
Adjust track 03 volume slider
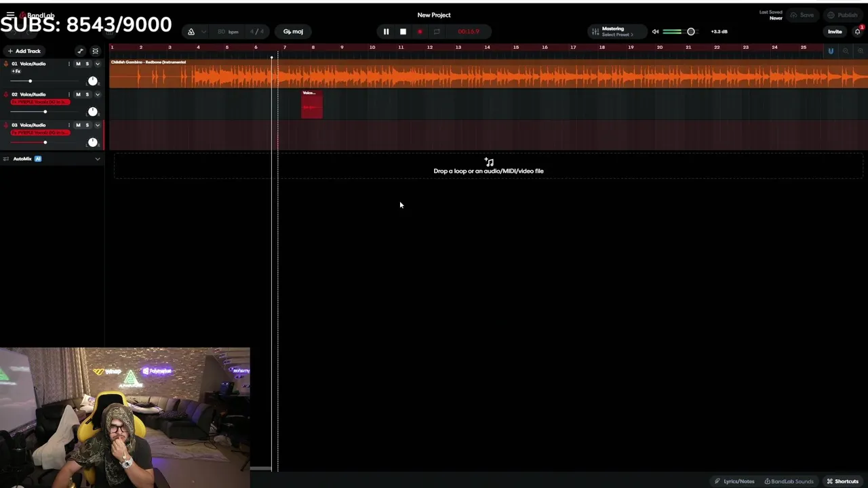(x=45, y=142)
